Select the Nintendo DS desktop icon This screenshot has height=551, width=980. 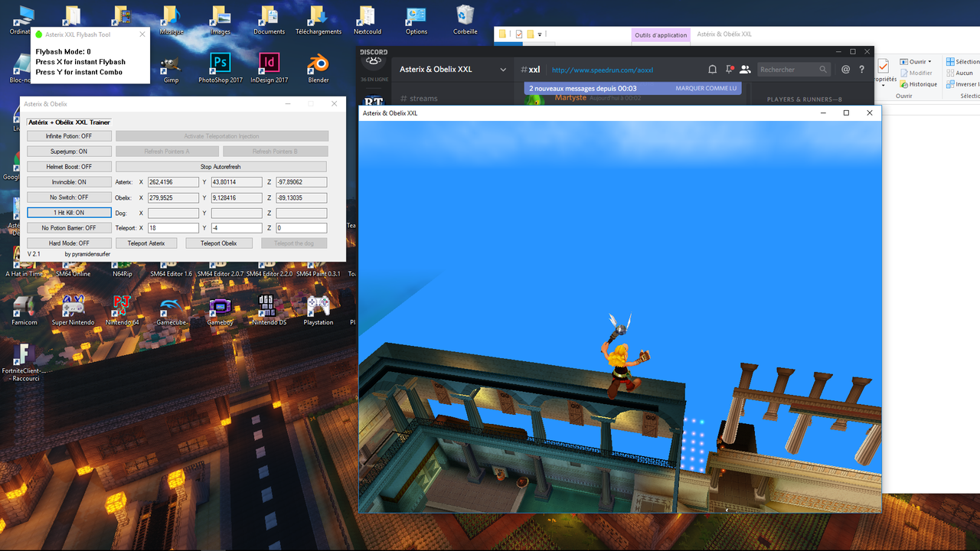269,311
